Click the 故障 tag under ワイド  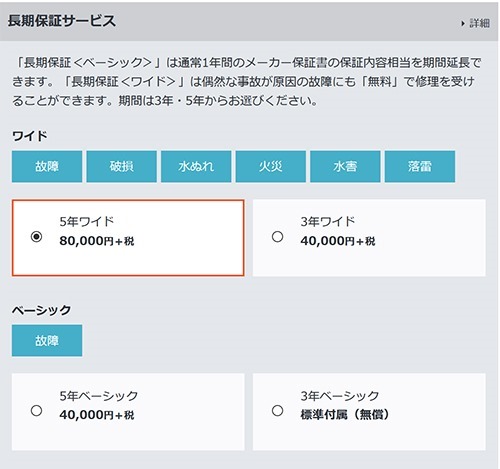point(47,166)
